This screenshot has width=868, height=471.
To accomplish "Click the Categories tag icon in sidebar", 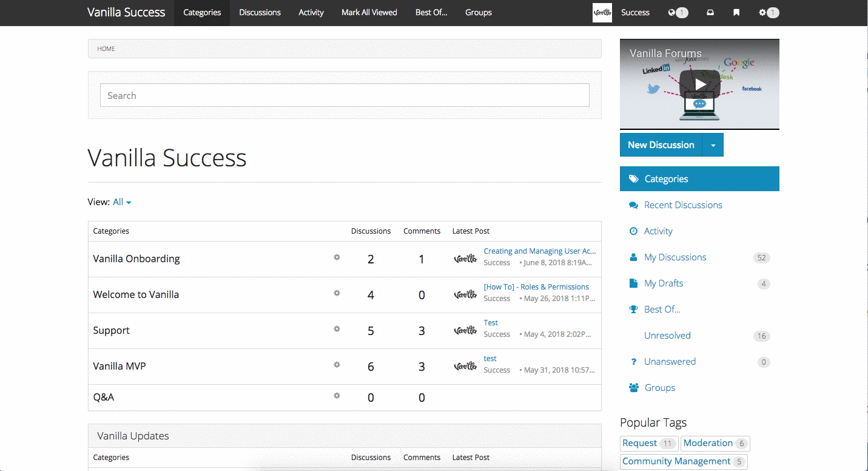I will click(634, 179).
